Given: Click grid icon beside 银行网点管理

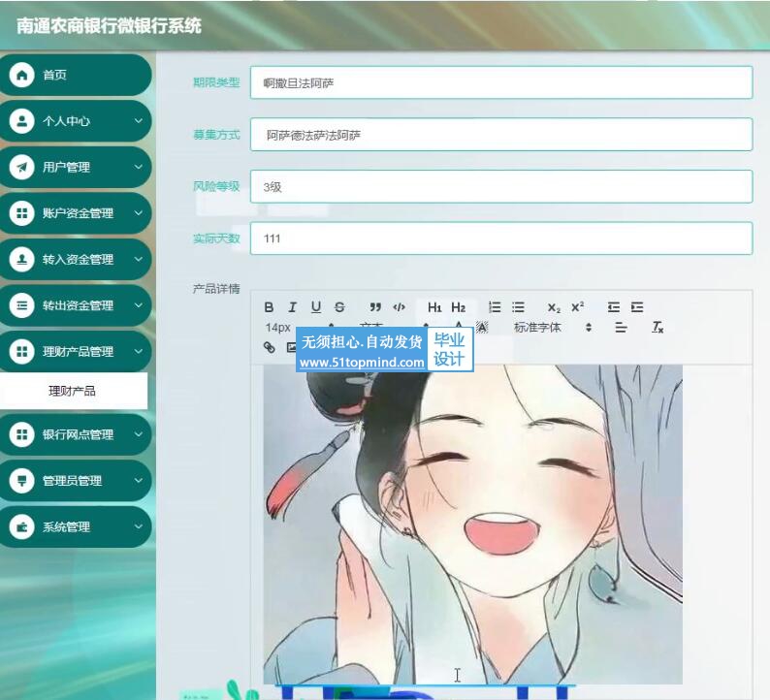Looking at the screenshot, I should pyautogui.click(x=21, y=434).
